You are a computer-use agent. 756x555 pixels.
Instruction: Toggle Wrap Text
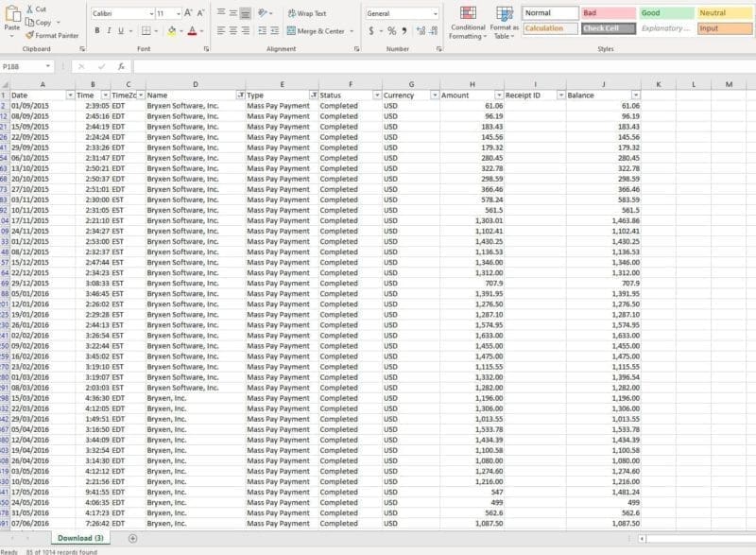[x=306, y=13]
